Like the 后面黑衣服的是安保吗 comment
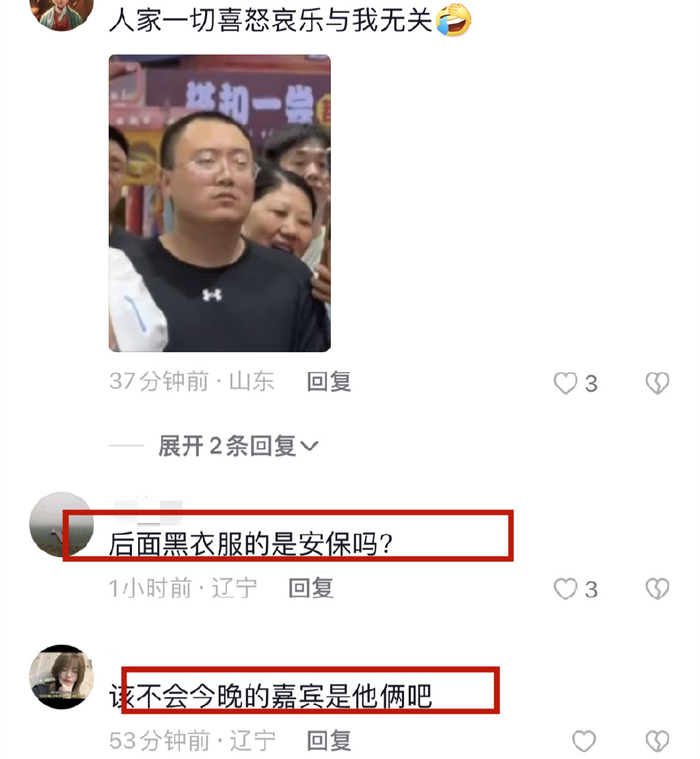This screenshot has height=759, width=700. tap(565, 589)
